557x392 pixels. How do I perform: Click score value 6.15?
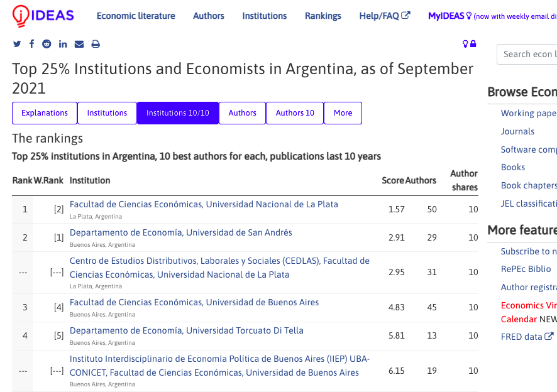tap(397, 371)
